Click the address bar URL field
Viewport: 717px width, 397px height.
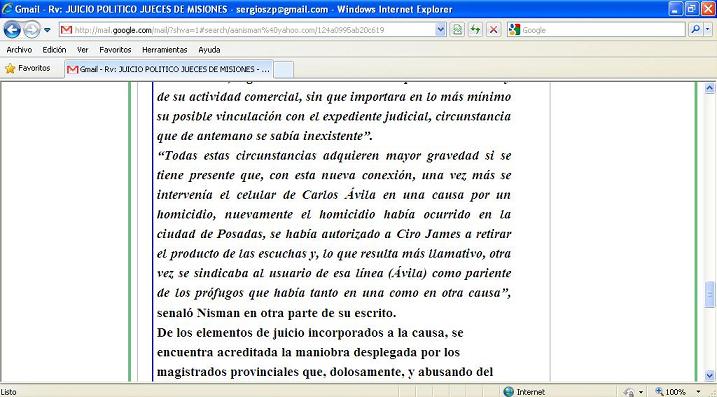(248, 30)
